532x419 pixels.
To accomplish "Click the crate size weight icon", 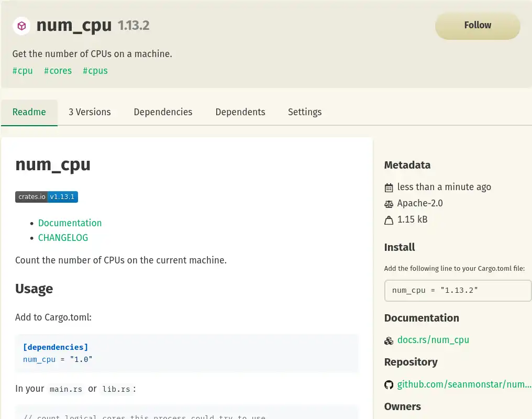I will coord(389,220).
